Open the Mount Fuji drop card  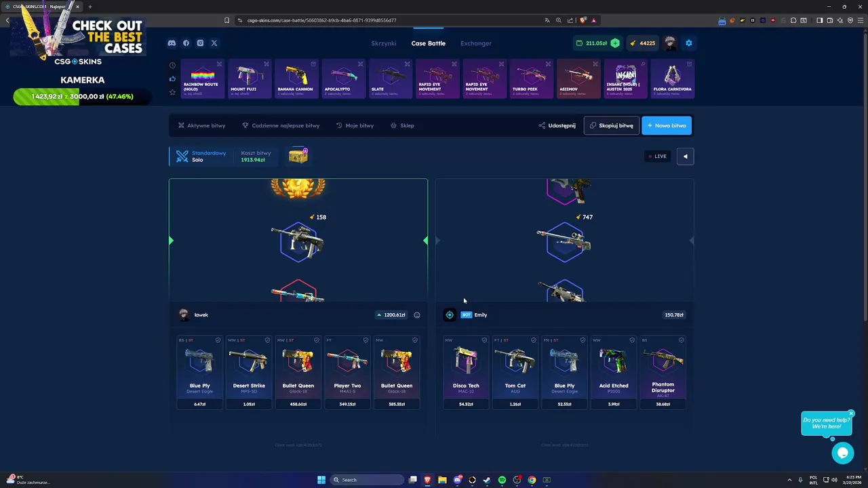[x=249, y=79]
